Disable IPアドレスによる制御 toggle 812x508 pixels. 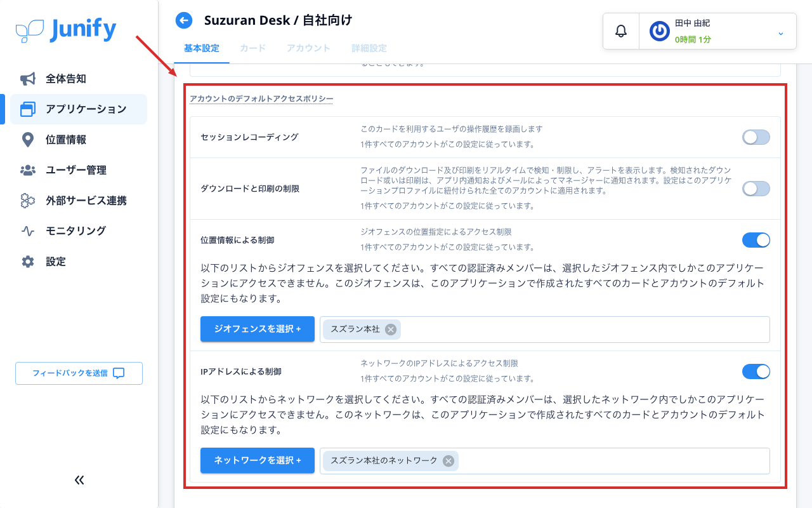[756, 371]
